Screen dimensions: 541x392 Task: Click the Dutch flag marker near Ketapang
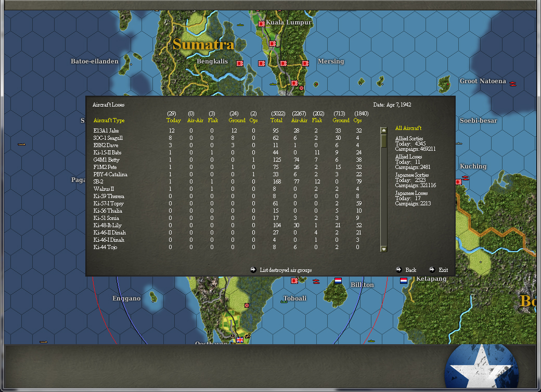click(404, 280)
